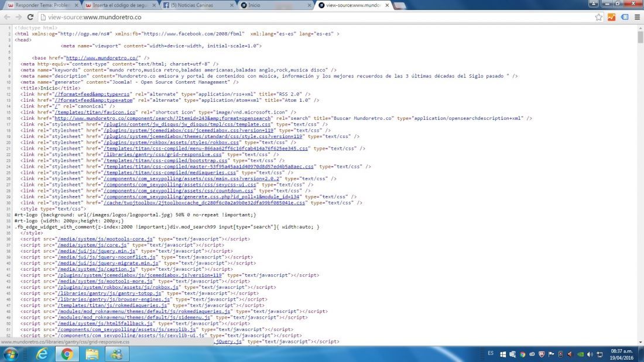Open the jw_disqus template.css link

click(187, 125)
